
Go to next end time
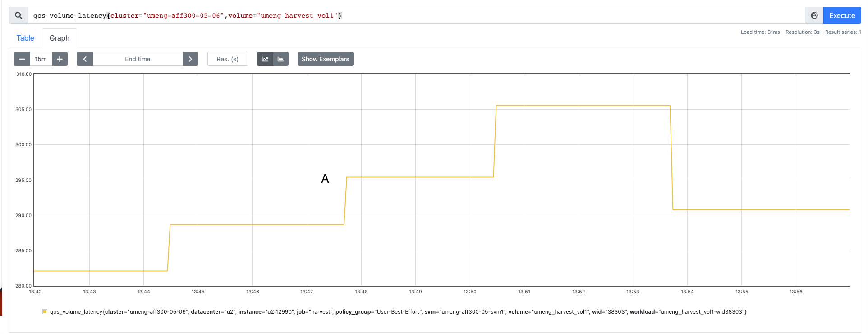pyautogui.click(x=190, y=59)
